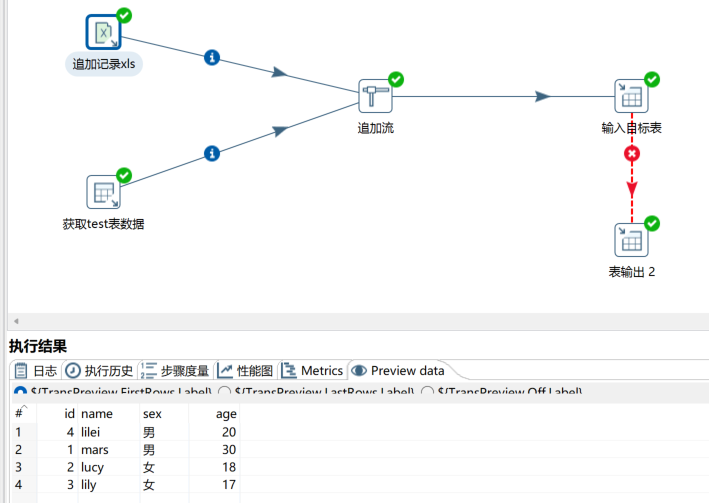
Task: Click the red error icon on the dashed hop
Action: [x=631, y=153]
